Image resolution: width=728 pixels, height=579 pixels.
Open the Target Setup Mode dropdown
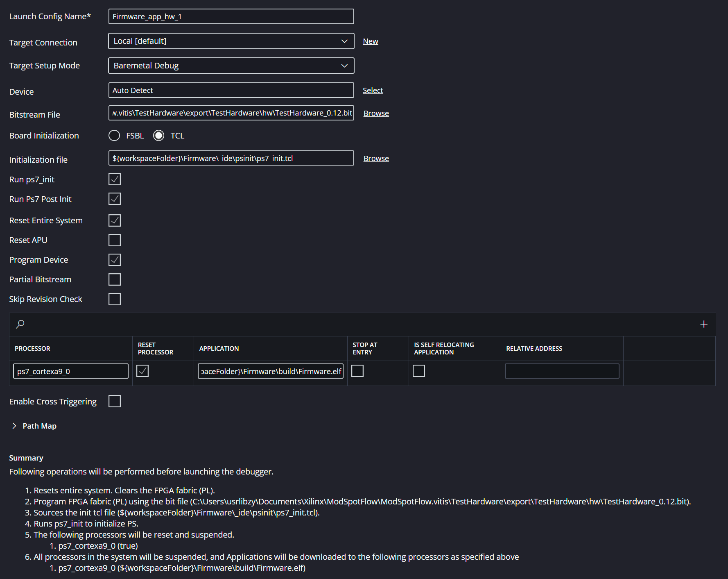[x=231, y=66]
